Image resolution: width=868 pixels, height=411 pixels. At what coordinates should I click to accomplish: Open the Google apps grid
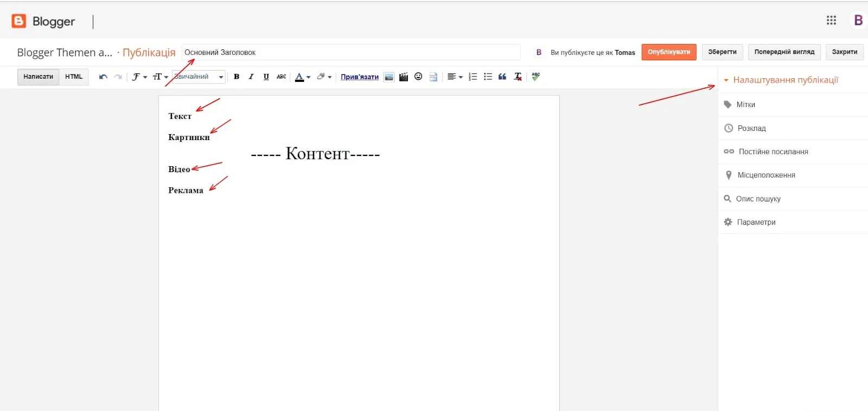pos(831,20)
